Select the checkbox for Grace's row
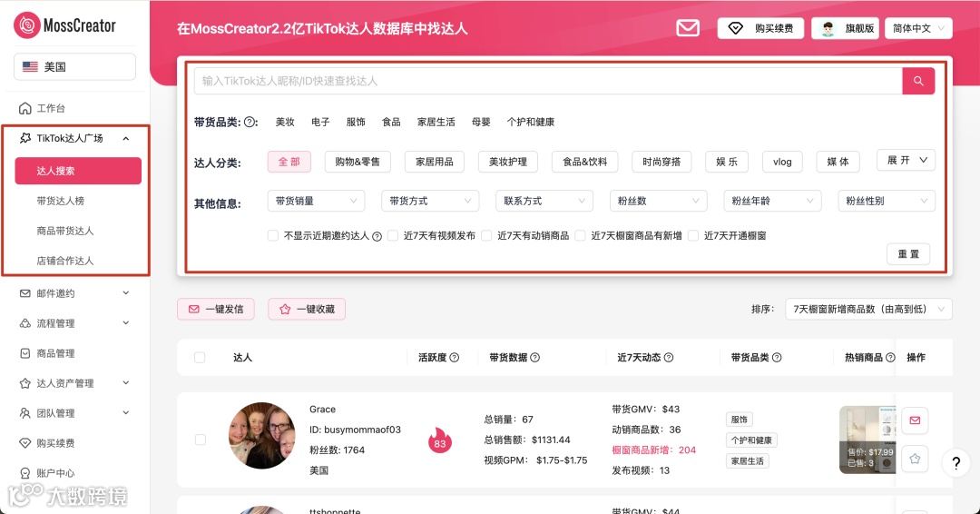This screenshot has width=980, height=514. point(200,440)
